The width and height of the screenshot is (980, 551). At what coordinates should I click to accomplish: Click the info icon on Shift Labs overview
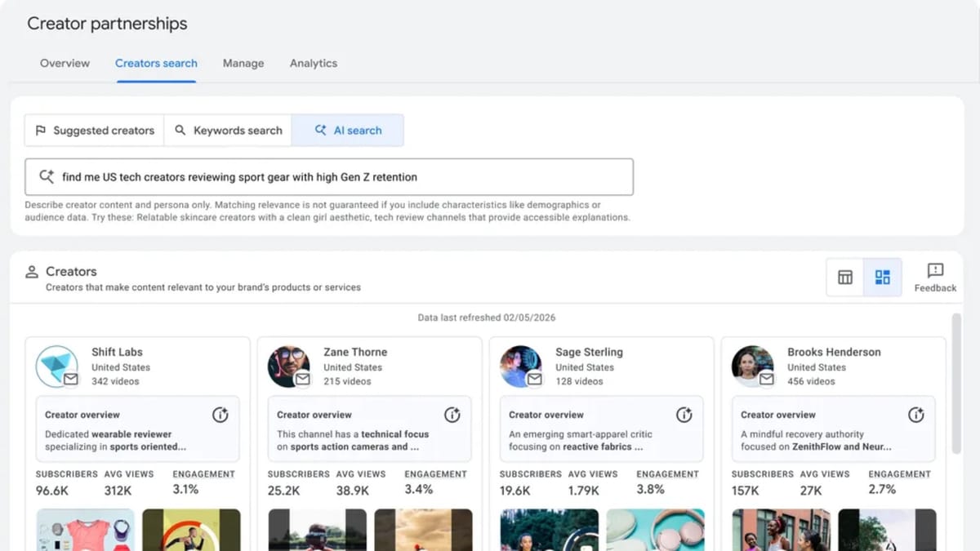pyautogui.click(x=220, y=415)
